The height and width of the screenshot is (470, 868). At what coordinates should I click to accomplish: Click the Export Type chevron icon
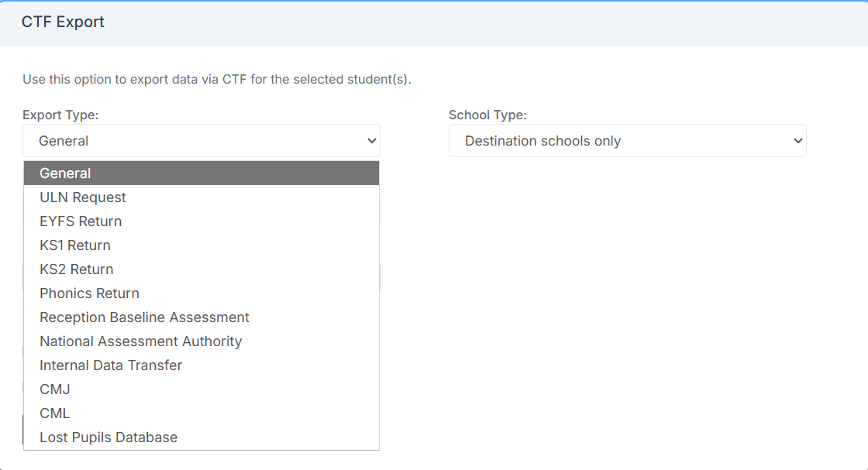click(372, 140)
